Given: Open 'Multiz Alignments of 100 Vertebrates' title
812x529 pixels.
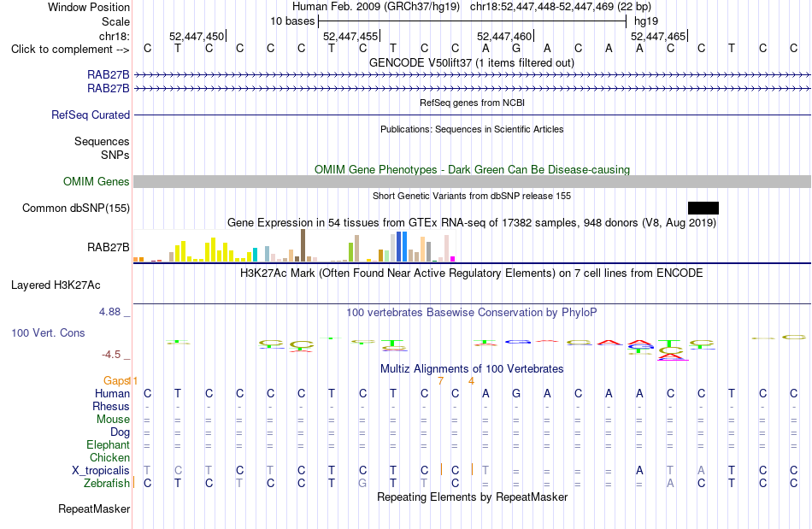Looking at the screenshot, I should (x=472, y=368).
